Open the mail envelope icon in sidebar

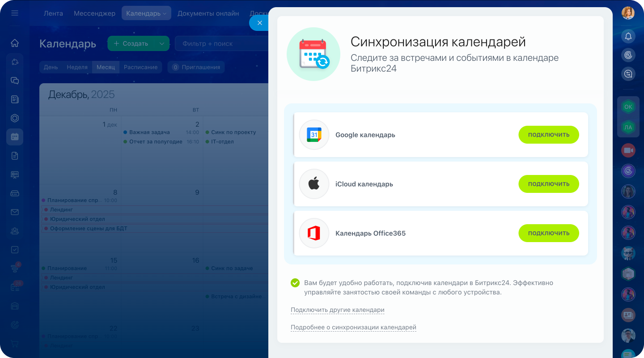point(15,212)
